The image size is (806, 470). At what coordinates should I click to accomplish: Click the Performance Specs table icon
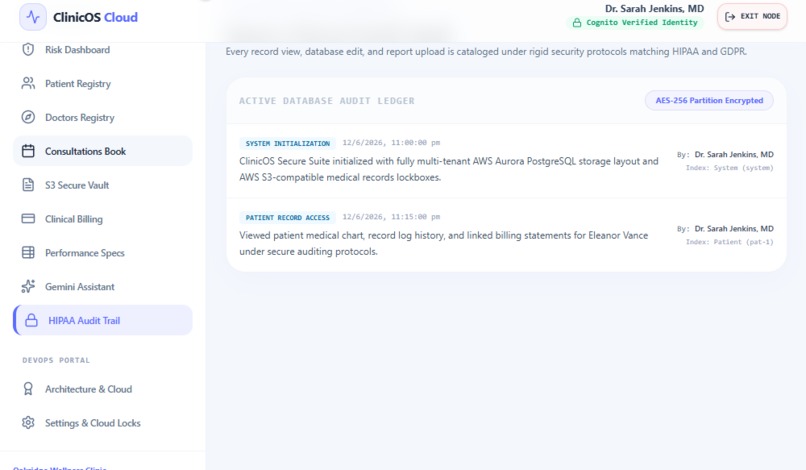point(28,252)
